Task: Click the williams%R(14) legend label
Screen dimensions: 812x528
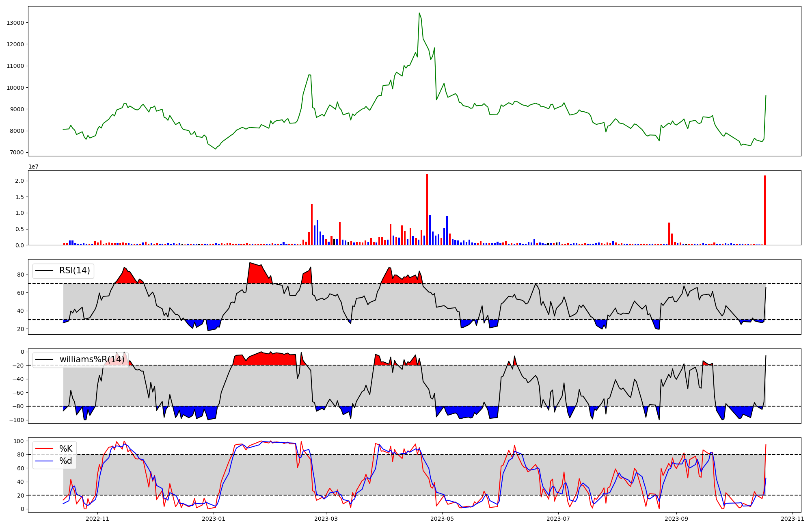Action: coord(92,359)
